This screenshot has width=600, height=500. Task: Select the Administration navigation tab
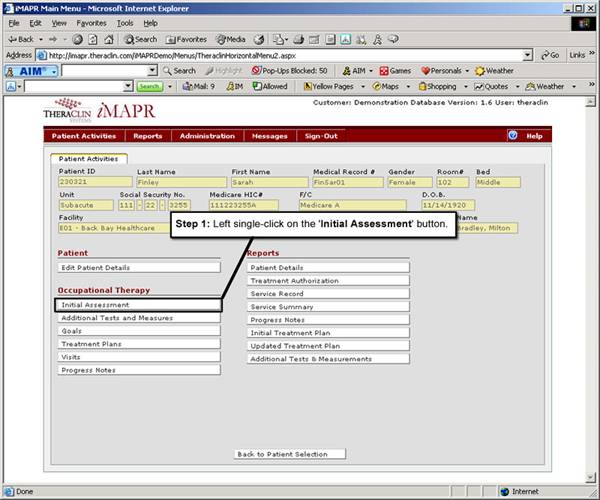point(207,135)
